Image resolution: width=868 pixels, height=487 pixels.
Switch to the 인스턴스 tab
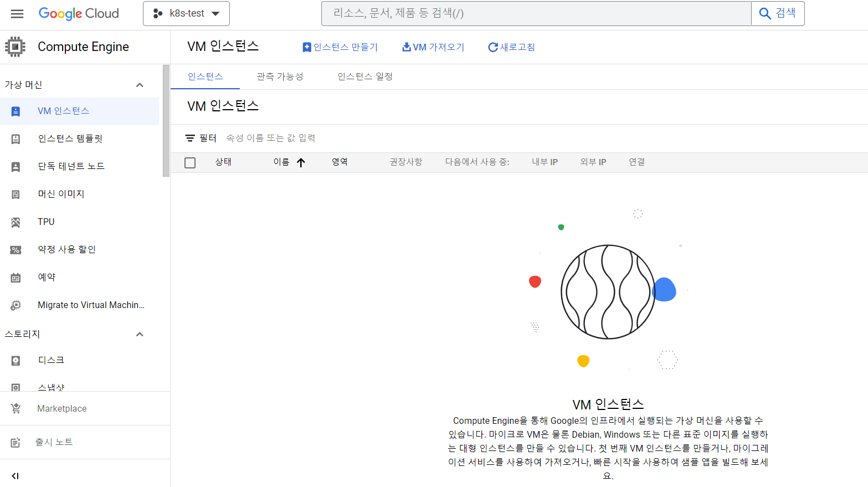point(205,76)
